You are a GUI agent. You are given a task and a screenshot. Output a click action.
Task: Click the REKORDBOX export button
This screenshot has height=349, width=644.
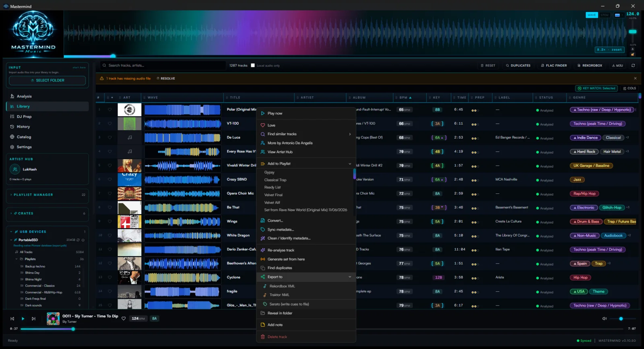590,65
